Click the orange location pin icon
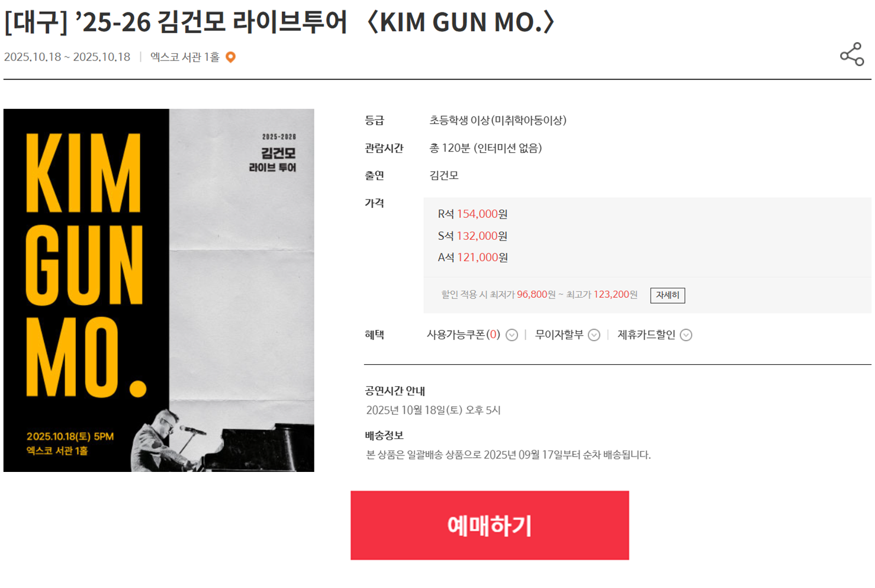Screen dimensions: 875x588 coord(231,57)
